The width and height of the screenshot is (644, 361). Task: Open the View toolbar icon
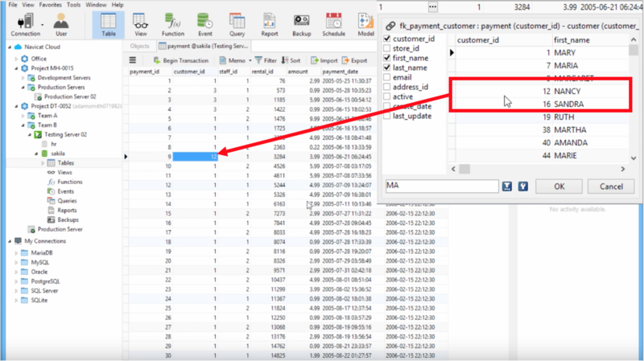pos(140,25)
